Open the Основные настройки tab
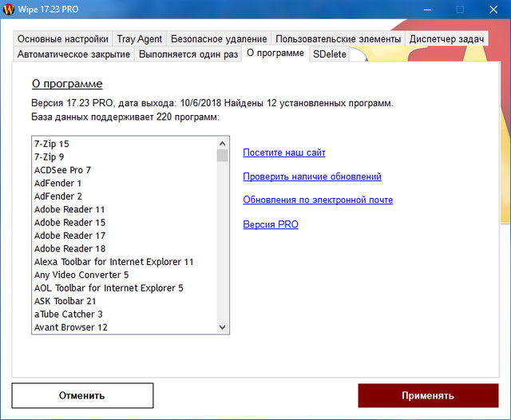Screen dimensions: 511x420 coord(62,39)
